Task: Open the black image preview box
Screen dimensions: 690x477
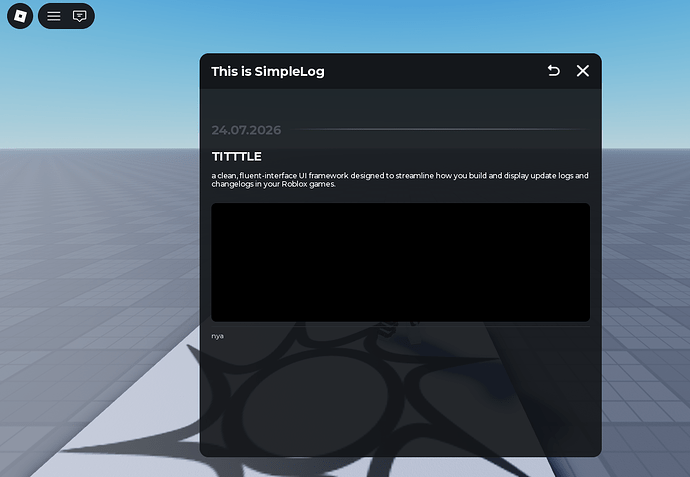Action: 400,262
